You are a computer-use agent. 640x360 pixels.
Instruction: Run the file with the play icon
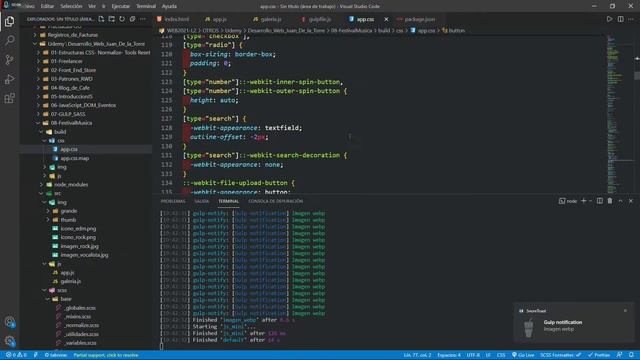tap(609, 19)
